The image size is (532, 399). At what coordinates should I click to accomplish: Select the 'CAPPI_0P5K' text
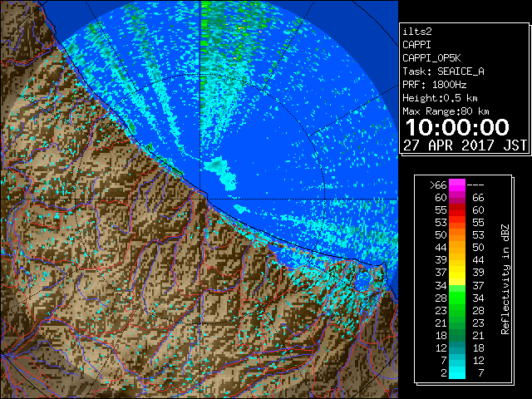point(431,58)
